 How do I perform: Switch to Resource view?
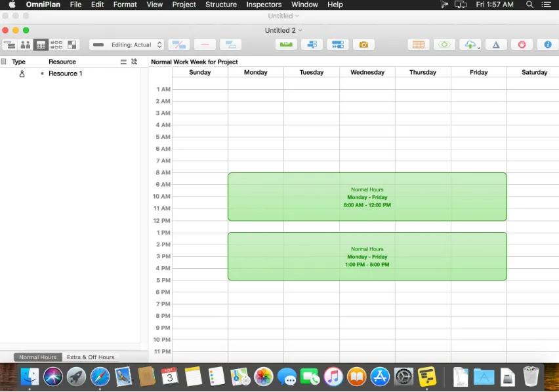pos(26,45)
